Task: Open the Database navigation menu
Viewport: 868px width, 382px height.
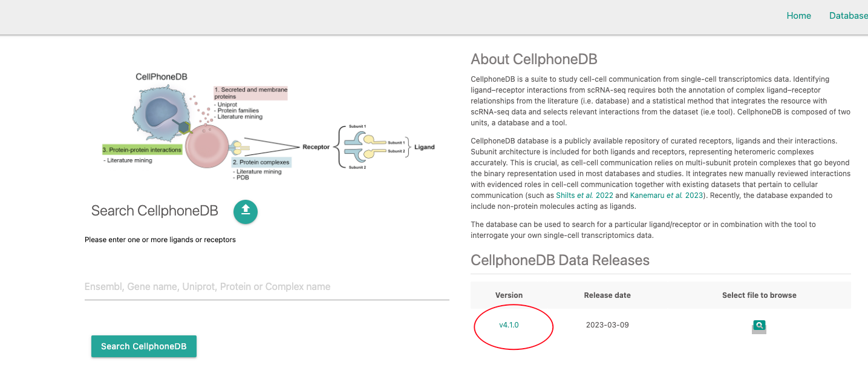Action: [x=848, y=16]
